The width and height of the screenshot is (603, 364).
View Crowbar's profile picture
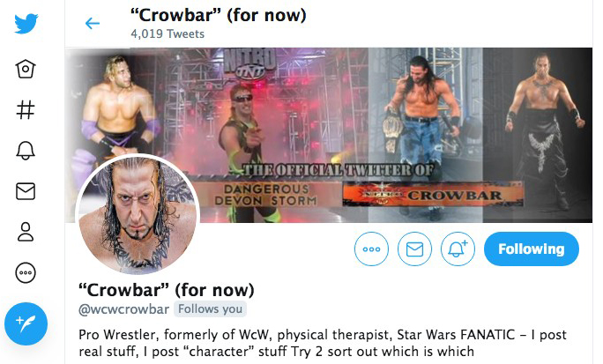pyautogui.click(x=138, y=214)
